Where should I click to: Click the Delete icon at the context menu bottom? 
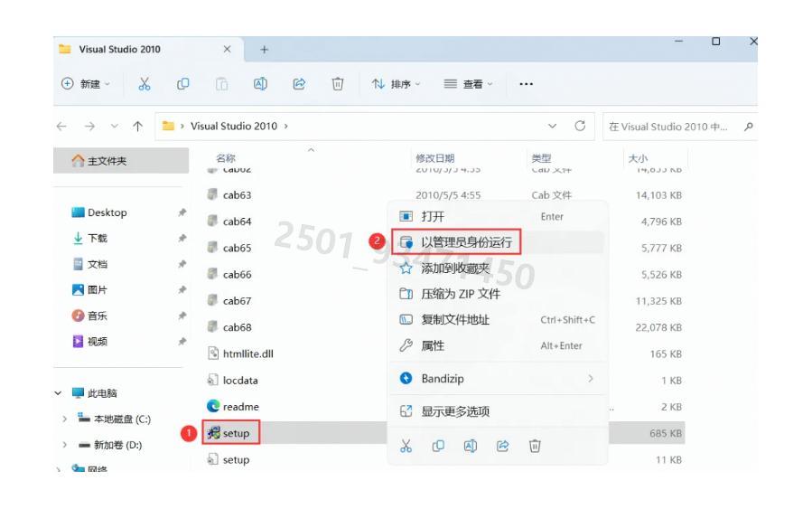click(x=535, y=446)
